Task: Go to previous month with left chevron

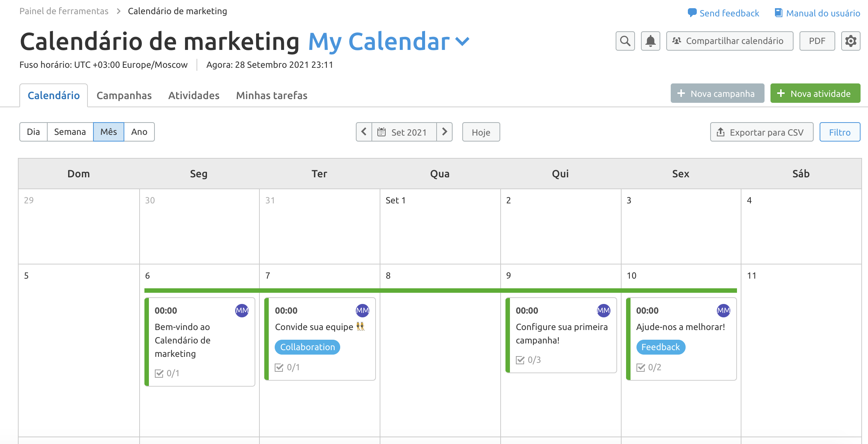Action: coord(363,132)
